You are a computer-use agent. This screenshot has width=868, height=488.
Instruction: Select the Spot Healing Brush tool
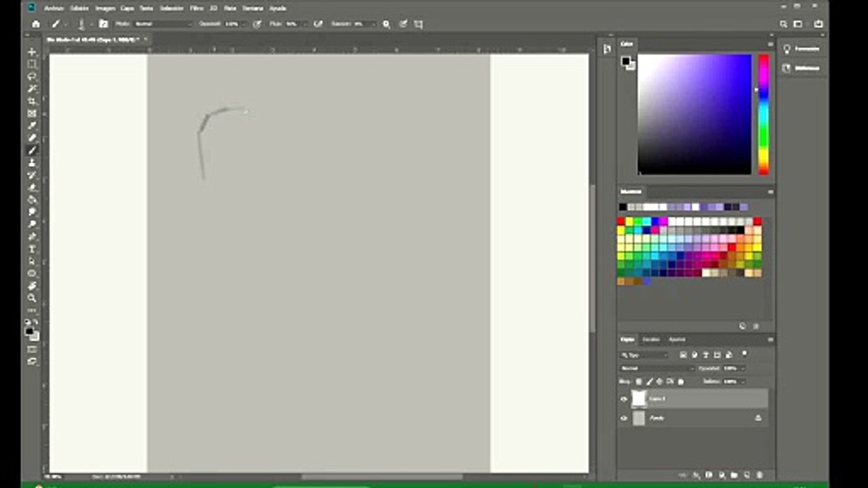click(x=32, y=138)
